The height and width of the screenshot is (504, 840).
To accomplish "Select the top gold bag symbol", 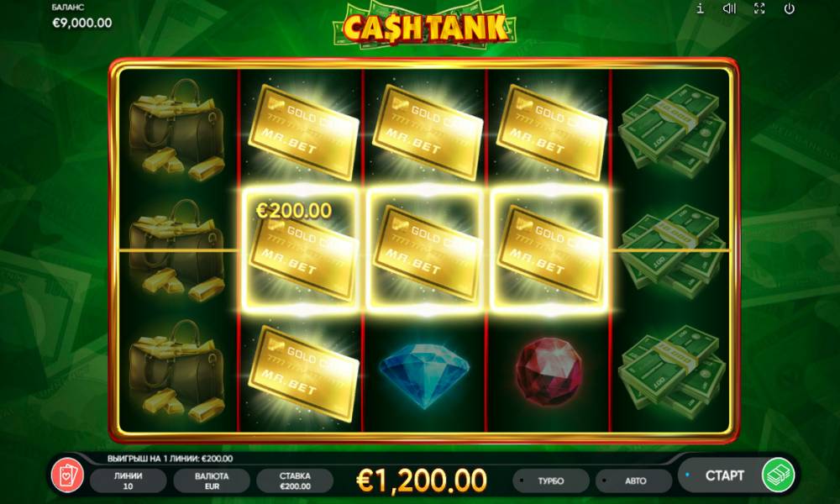I will 176,130.
